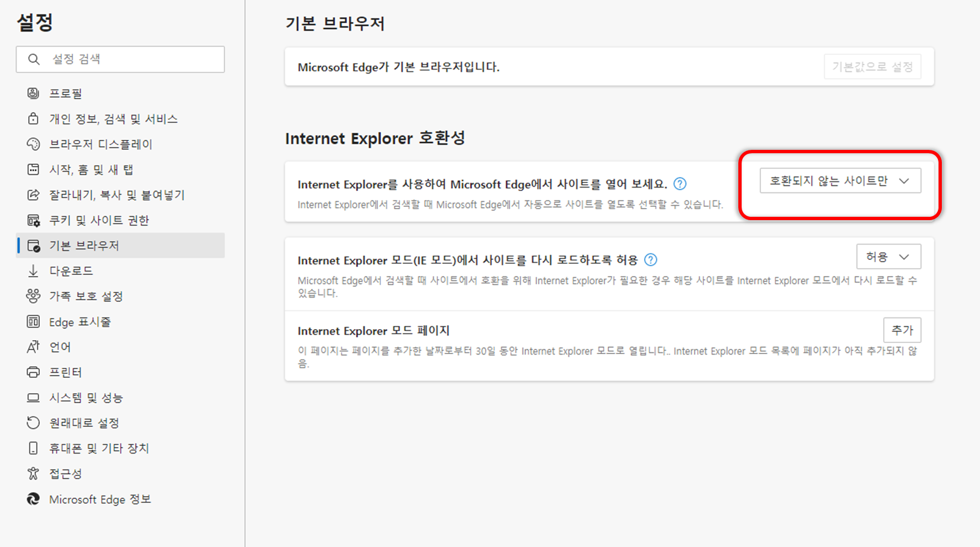The image size is (980, 547).
Task: Click the magnifier icon in settings search
Action: [x=34, y=59]
